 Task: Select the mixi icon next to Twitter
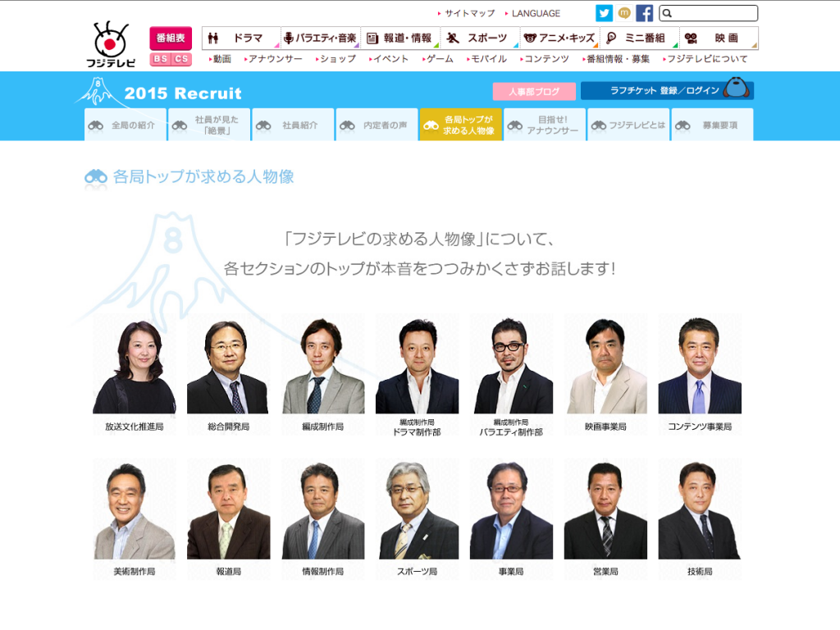pos(625,12)
